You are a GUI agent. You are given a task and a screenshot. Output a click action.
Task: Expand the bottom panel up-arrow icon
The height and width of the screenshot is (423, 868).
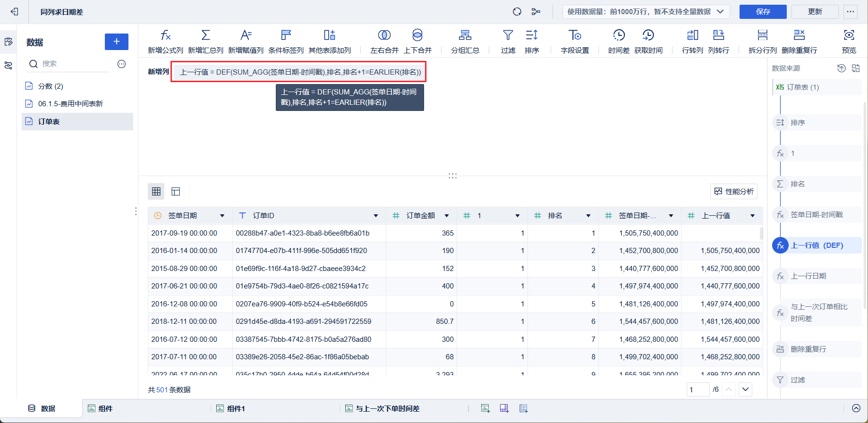coord(856,408)
